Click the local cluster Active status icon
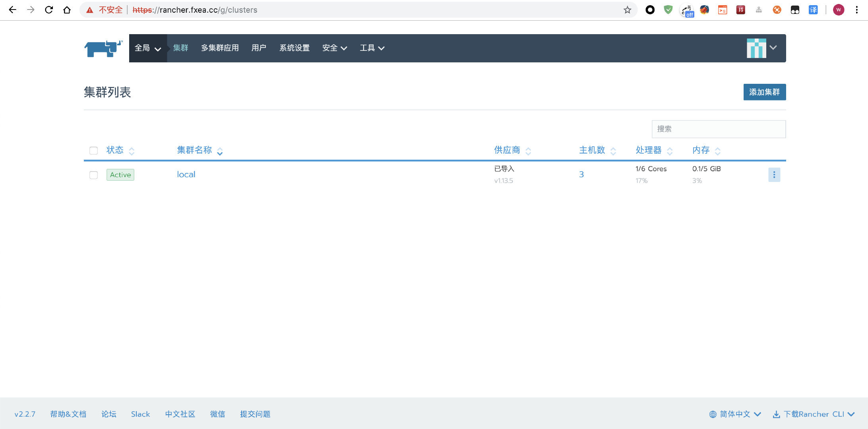 [x=120, y=174]
